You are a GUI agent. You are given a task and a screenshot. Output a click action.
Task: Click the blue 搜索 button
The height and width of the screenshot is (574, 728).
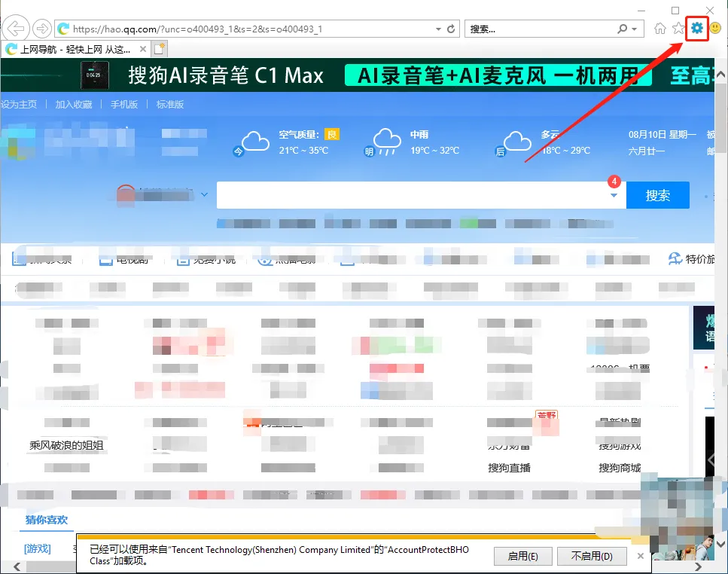658,195
